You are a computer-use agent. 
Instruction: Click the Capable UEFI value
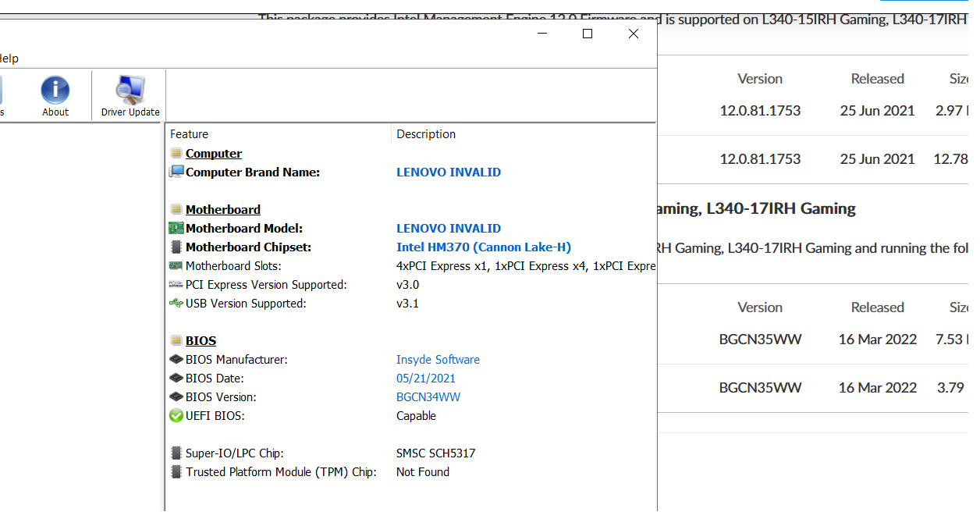416,416
